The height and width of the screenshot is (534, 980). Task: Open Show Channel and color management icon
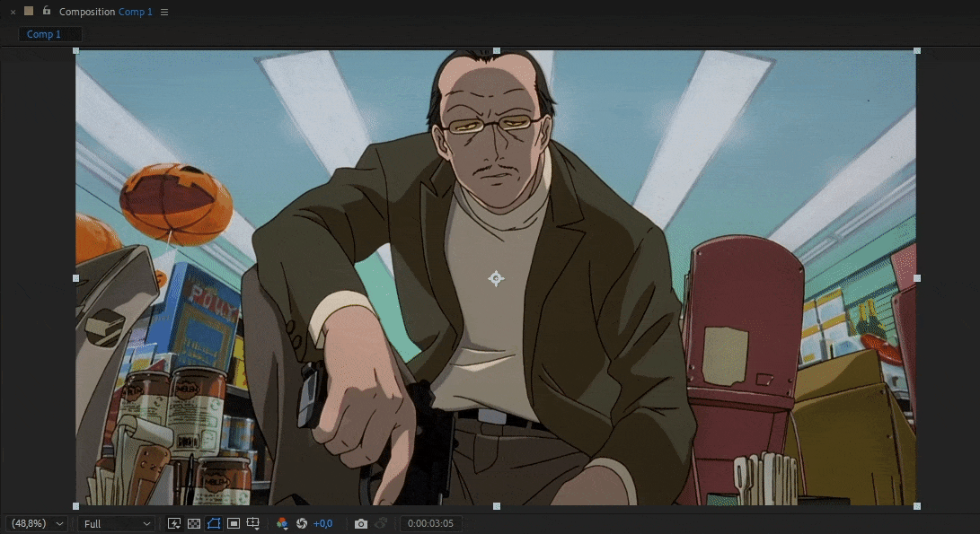(x=282, y=523)
